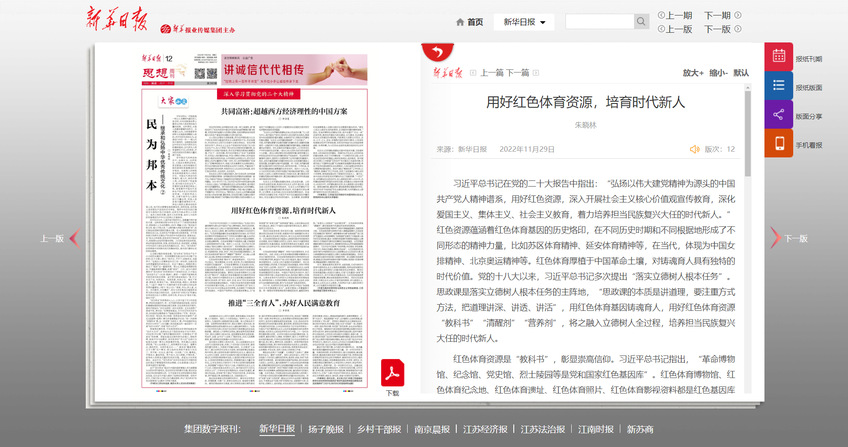Open next article via 下一篇
The width and height of the screenshot is (848, 447).
[517, 73]
